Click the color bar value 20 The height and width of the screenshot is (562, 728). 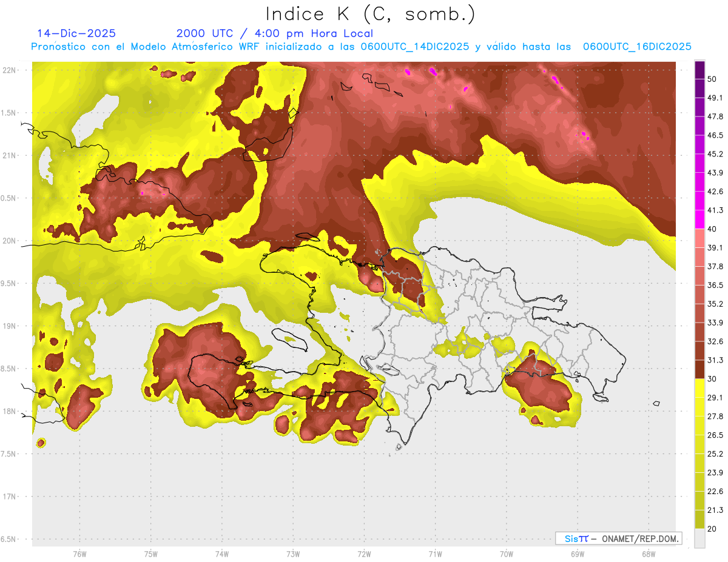[712, 529]
